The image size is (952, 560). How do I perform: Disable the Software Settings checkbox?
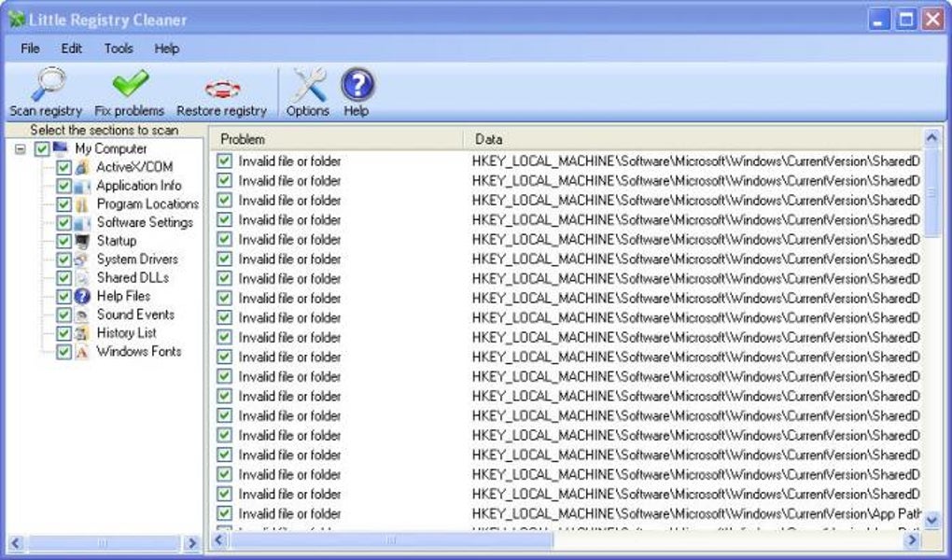pyautogui.click(x=63, y=223)
